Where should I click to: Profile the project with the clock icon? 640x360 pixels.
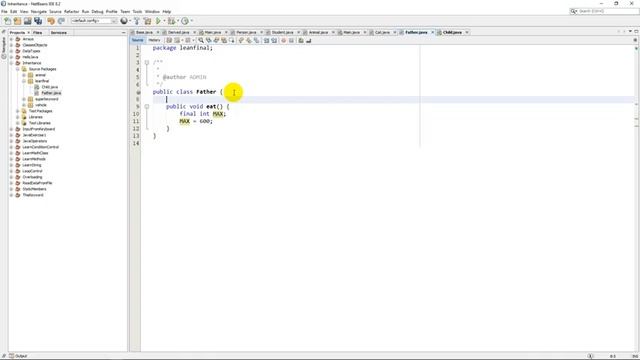[x=185, y=21]
